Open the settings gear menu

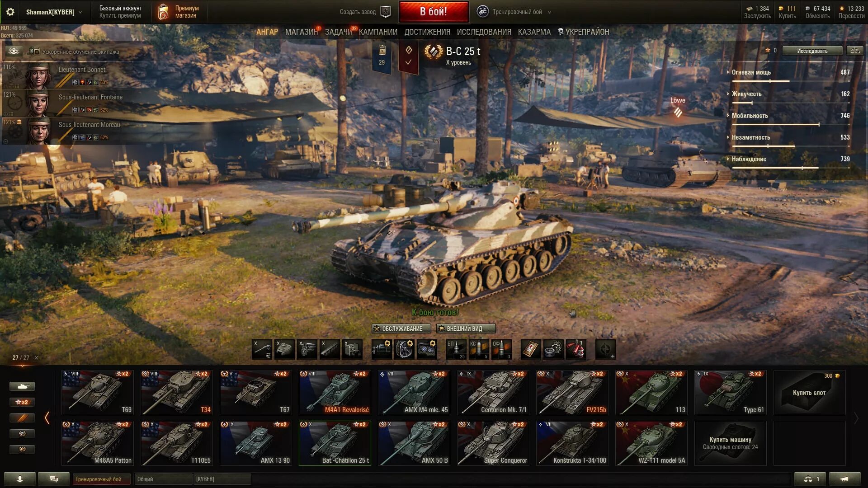coord(10,12)
